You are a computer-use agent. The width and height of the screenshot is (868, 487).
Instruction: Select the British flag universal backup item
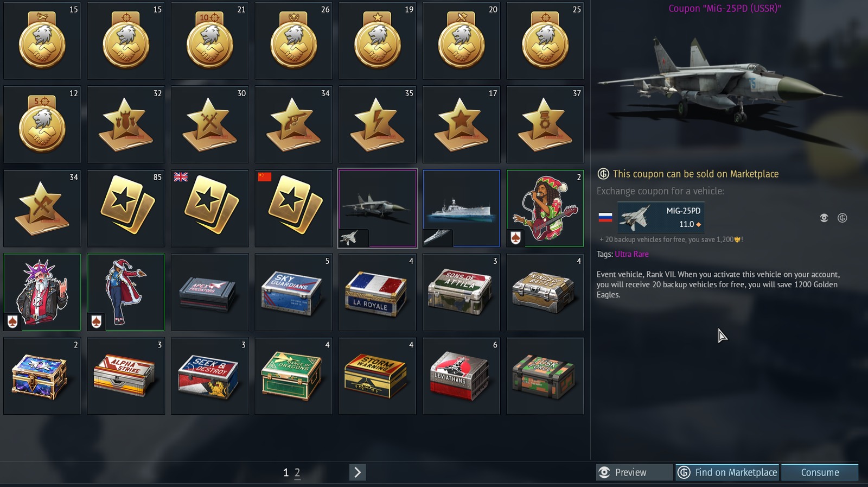point(209,208)
